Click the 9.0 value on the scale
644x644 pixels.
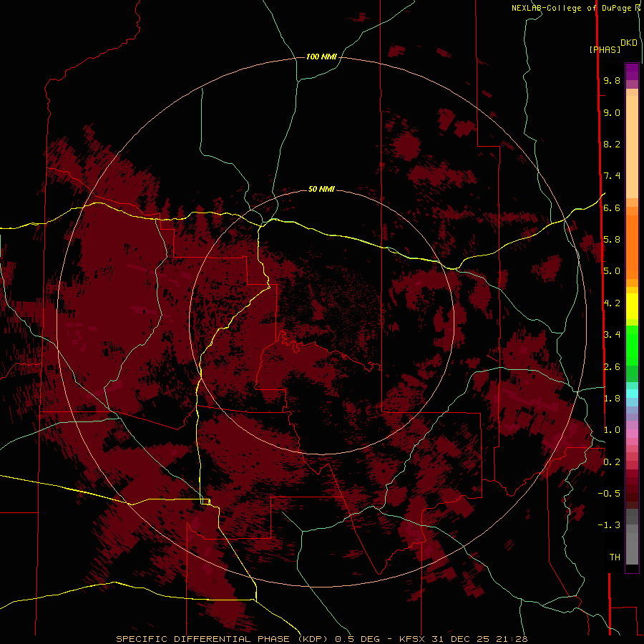(612, 112)
